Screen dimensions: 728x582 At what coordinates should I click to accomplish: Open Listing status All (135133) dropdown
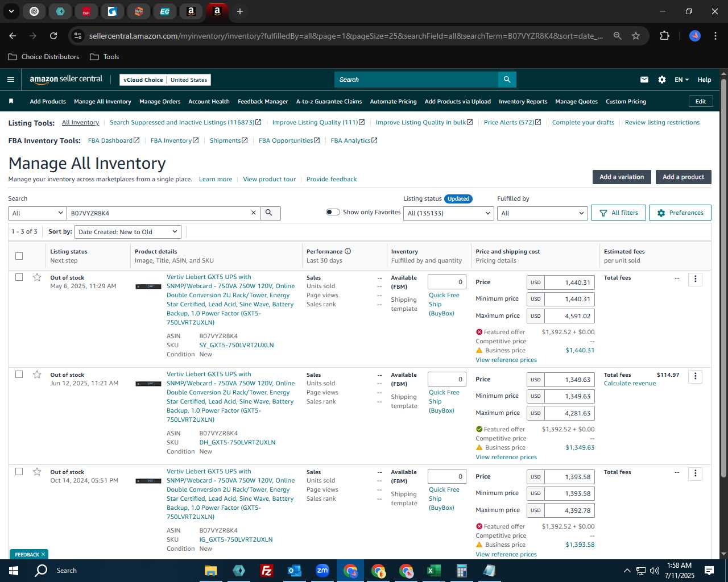pyautogui.click(x=449, y=213)
